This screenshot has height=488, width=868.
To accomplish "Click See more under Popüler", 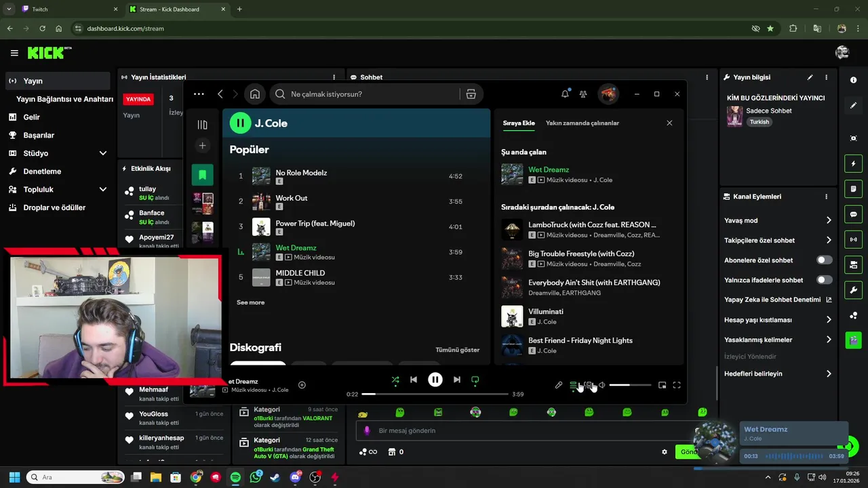I will click(x=250, y=302).
